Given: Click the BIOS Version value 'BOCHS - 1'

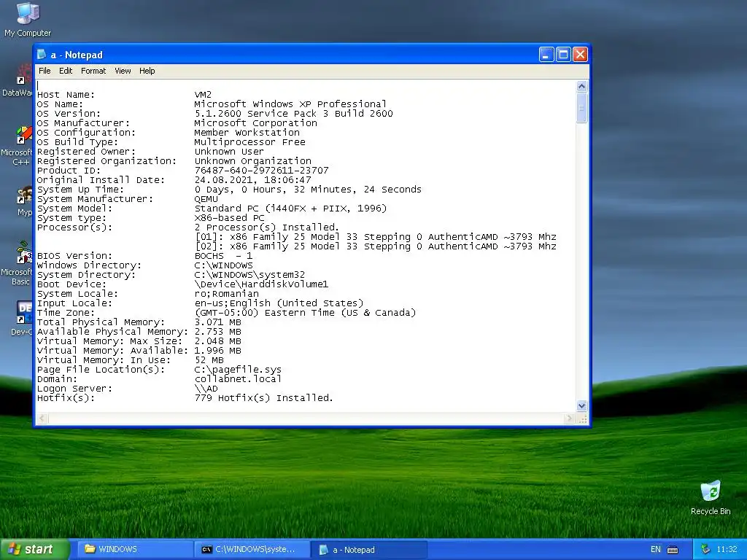Looking at the screenshot, I should tap(223, 256).
